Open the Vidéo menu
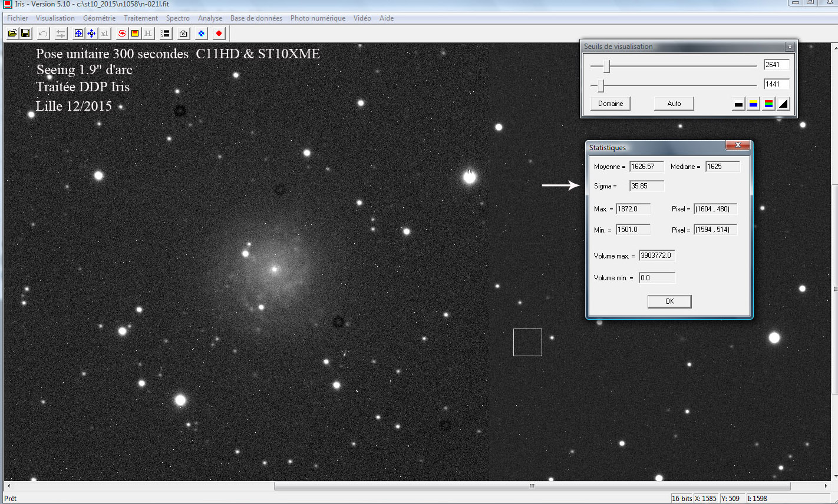838x504 pixels. tap(362, 18)
